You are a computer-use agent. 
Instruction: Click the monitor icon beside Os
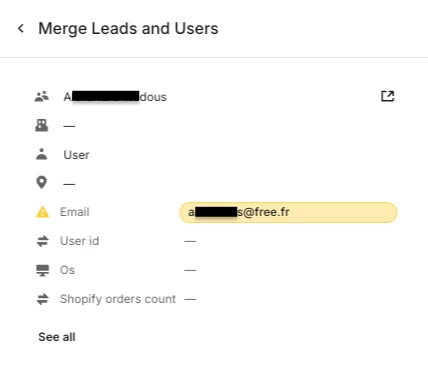tap(42, 270)
